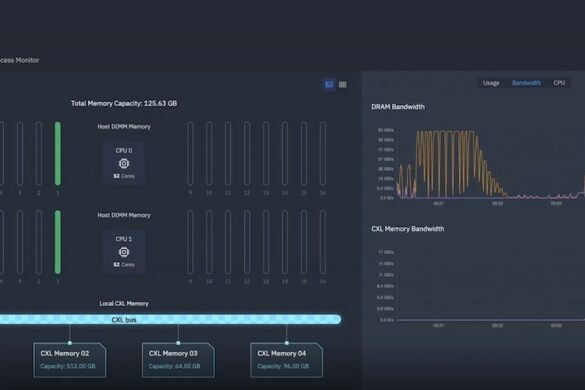Viewport: 585px width, 390px height.
Task: Switch to the table list view icon
Action: pos(342,85)
